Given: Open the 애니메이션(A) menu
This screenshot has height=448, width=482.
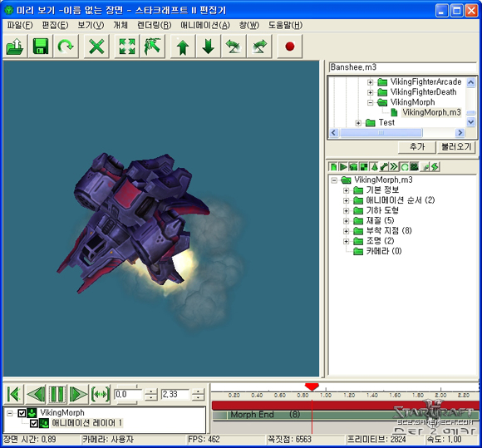Looking at the screenshot, I should tap(205, 25).
